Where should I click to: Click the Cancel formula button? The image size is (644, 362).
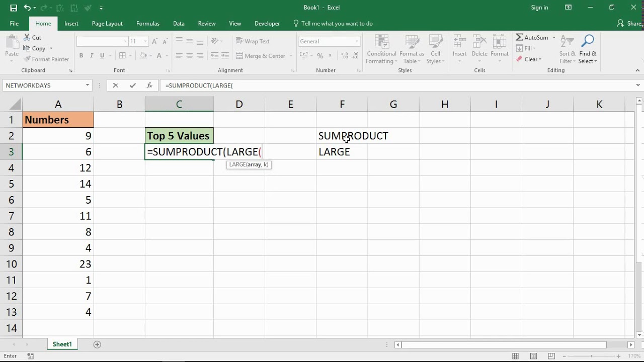tap(116, 85)
